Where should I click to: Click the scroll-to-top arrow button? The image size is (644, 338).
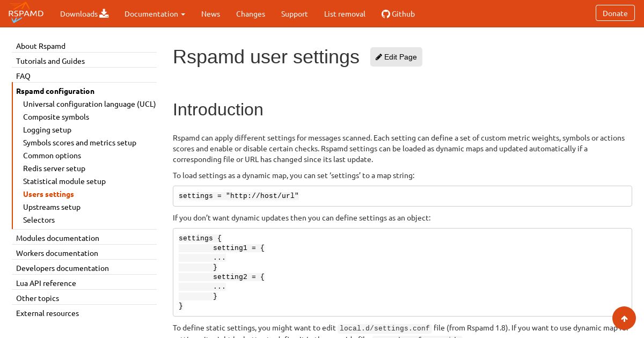(x=624, y=319)
